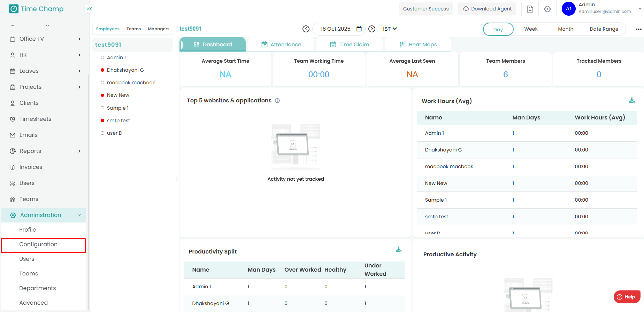Select the Date Range view toggle
Viewport: 644px width, 312px height.
(604, 29)
